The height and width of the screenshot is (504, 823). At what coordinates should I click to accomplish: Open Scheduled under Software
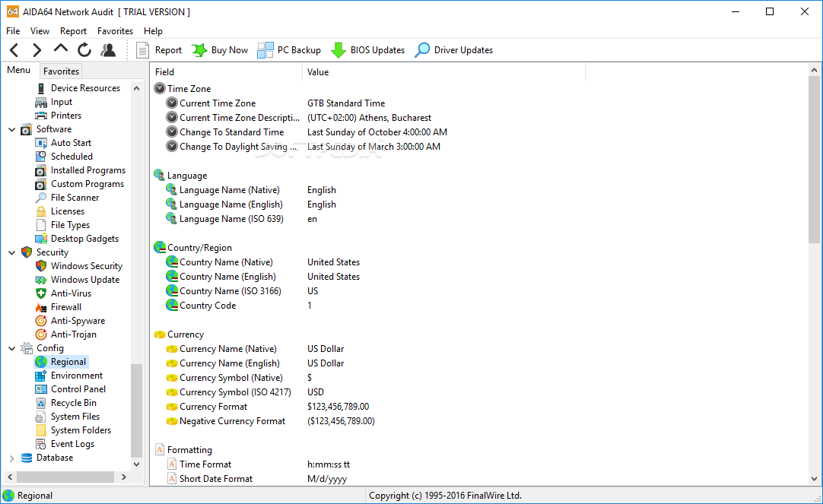pyautogui.click(x=63, y=157)
